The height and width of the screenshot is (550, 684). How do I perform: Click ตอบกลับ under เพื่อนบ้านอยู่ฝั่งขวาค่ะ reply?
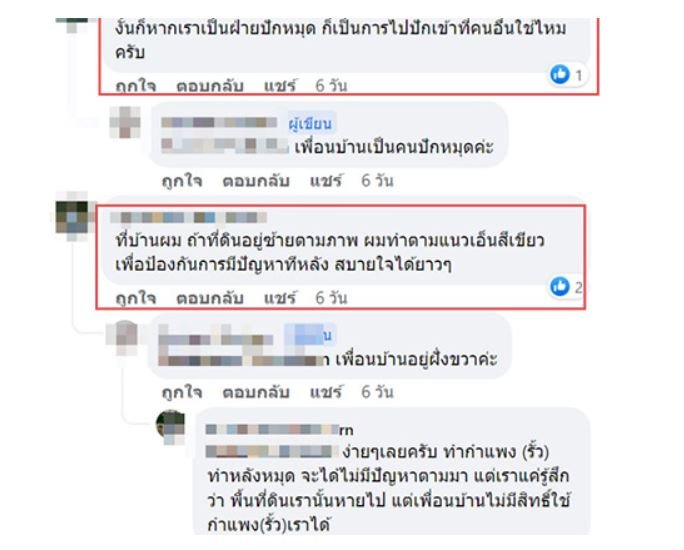(x=256, y=392)
